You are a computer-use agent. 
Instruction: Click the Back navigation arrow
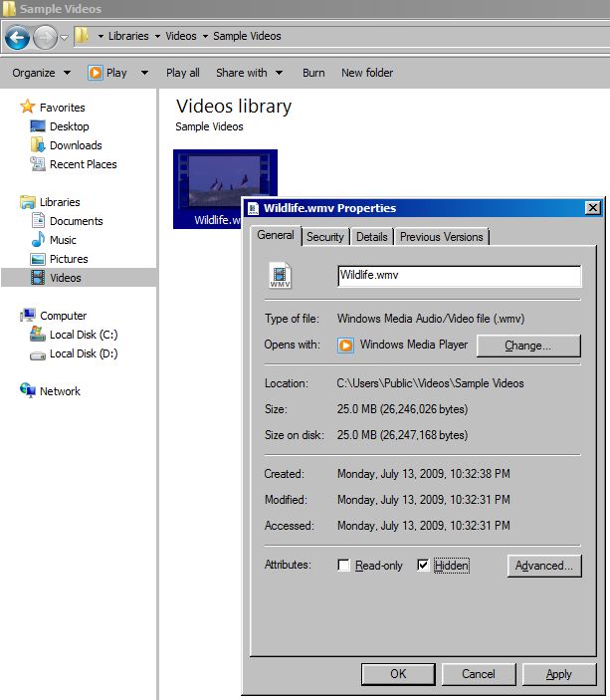click(17, 37)
